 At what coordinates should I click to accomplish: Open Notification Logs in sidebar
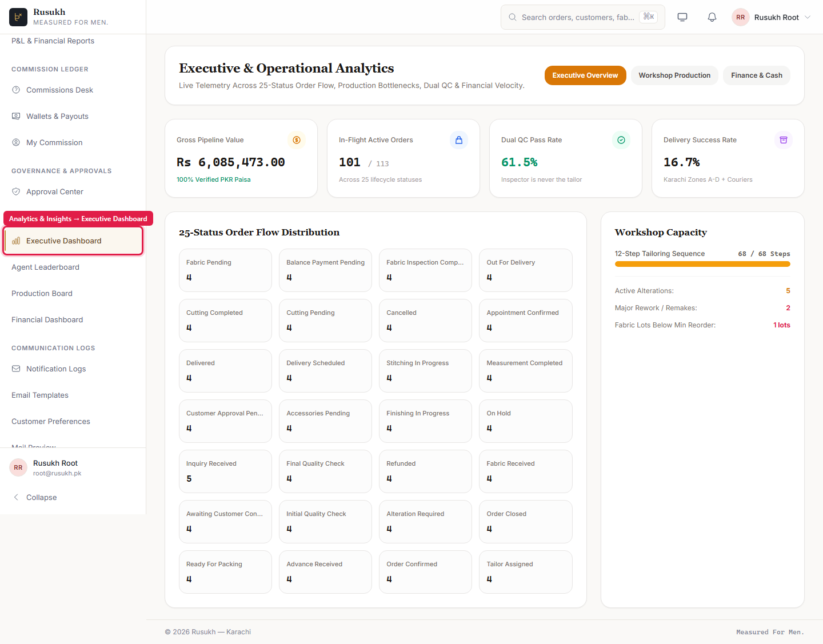coord(73,369)
